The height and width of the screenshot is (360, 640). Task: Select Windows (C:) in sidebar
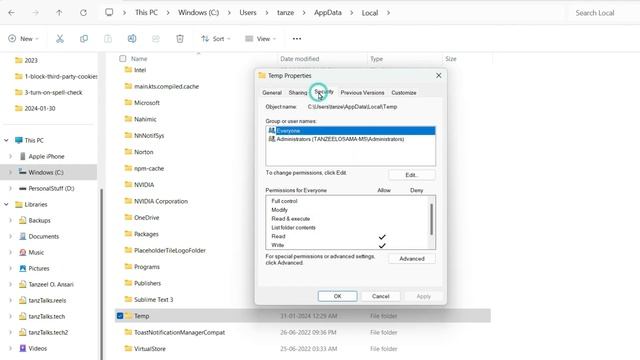[x=46, y=172]
